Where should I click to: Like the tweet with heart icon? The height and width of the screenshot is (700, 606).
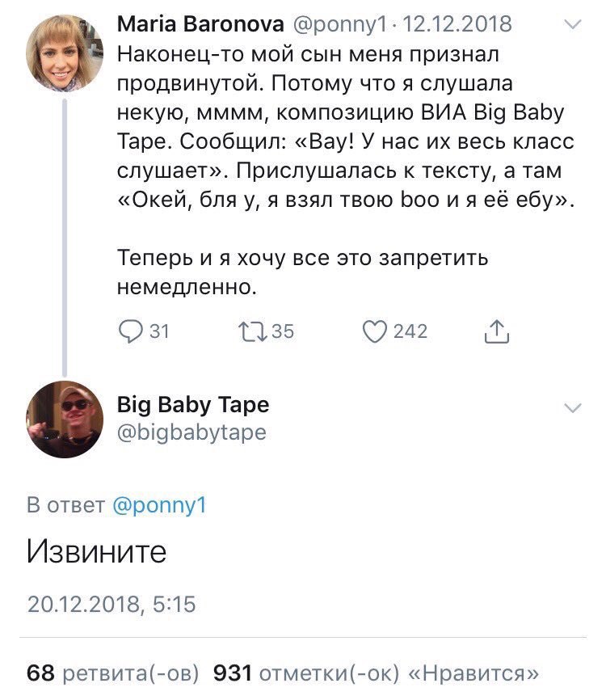pos(374,331)
